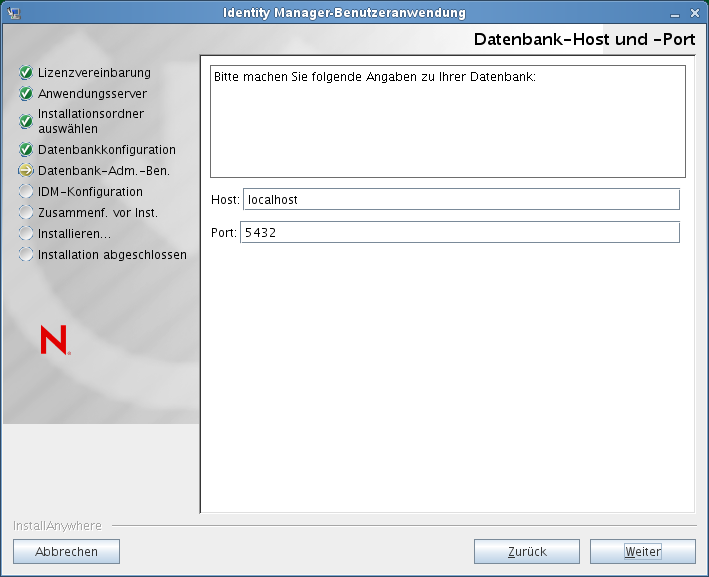Click the Identity Manager-Benutzeranwendung title bar
Viewport: 709px width, 577px height.
point(344,13)
